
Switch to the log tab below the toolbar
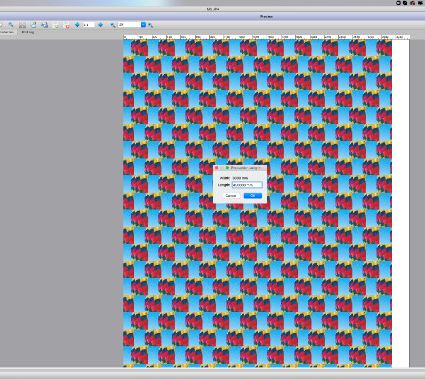coord(28,32)
